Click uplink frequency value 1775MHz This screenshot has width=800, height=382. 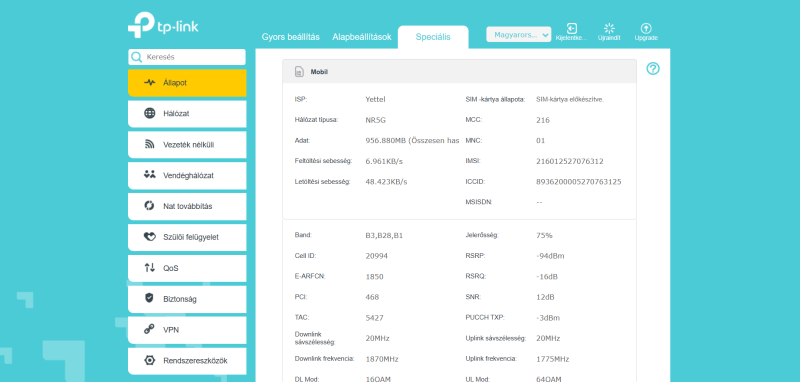tap(553, 359)
